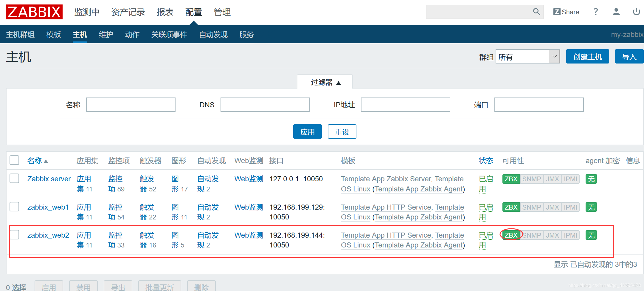Click IPMI badge for zabbix_web1
Viewport: 644px width, 291px height.
click(570, 207)
